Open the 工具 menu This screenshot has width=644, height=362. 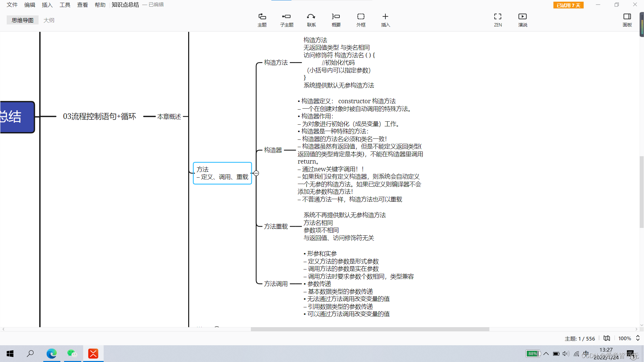[x=65, y=5]
